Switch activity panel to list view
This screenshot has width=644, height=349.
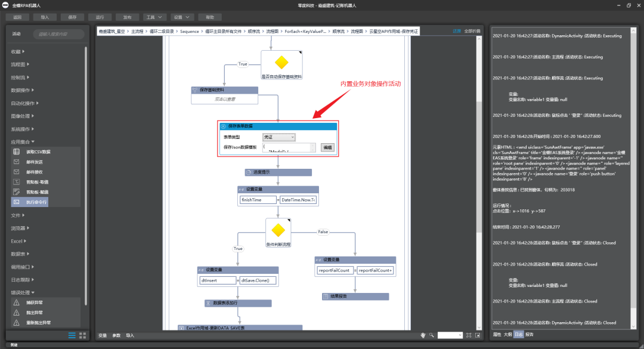[x=72, y=335]
